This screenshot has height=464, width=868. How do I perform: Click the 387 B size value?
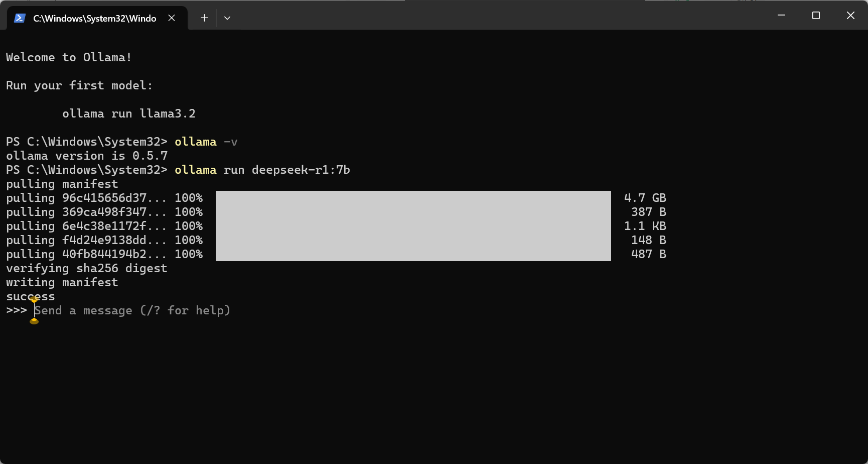coord(649,212)
